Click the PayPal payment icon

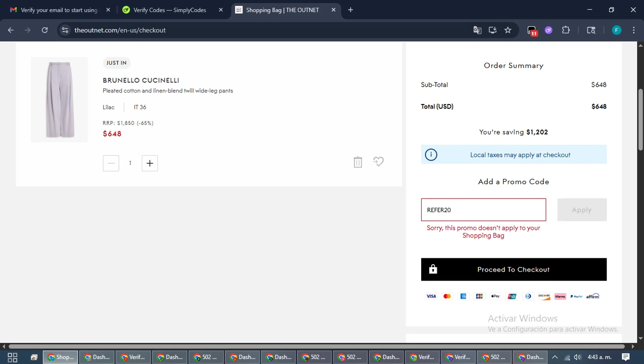(x=577, y=296)
